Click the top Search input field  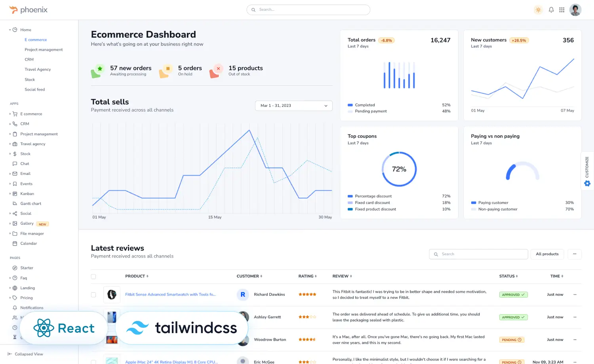(x=308, y=9)
